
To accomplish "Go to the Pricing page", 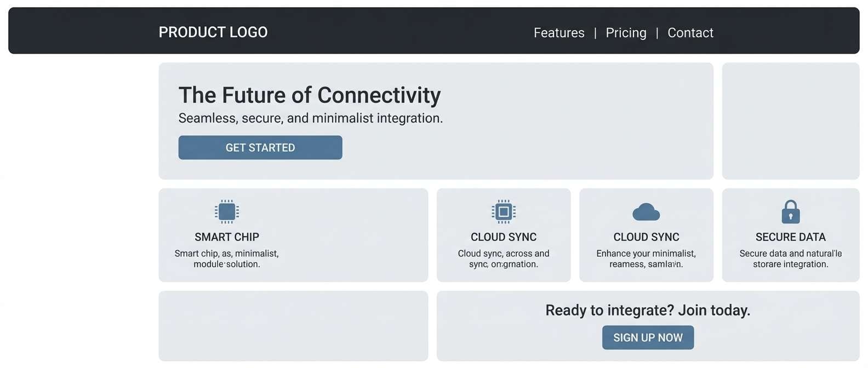I will pos(626,33).
